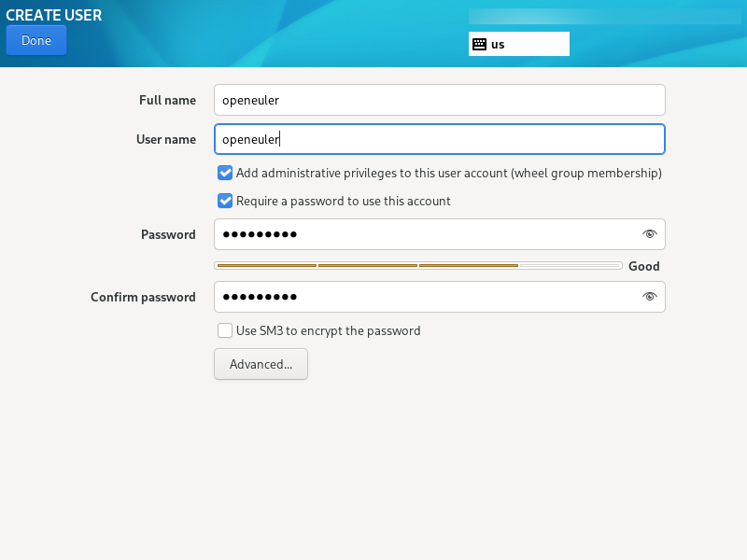
Task: Click the 'User name' label
Action: (x=166, y=139)
